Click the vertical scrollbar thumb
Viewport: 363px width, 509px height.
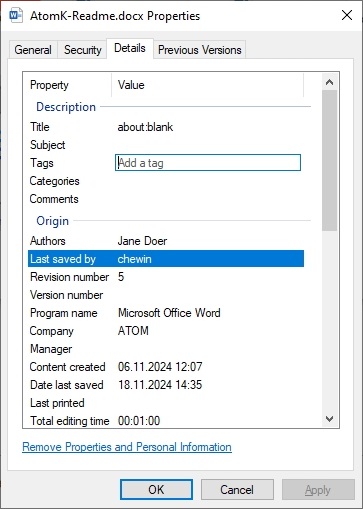click(329, 160)
